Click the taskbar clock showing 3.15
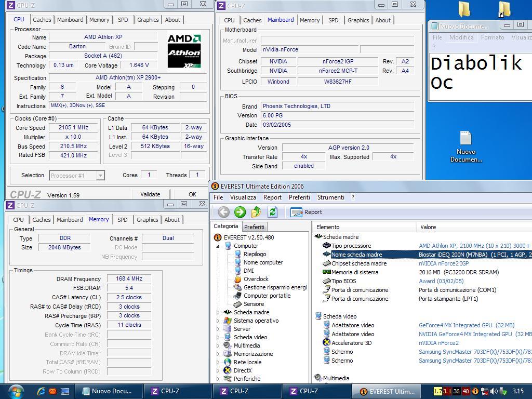This screenshot has height=399, width=532. [518, 391]
